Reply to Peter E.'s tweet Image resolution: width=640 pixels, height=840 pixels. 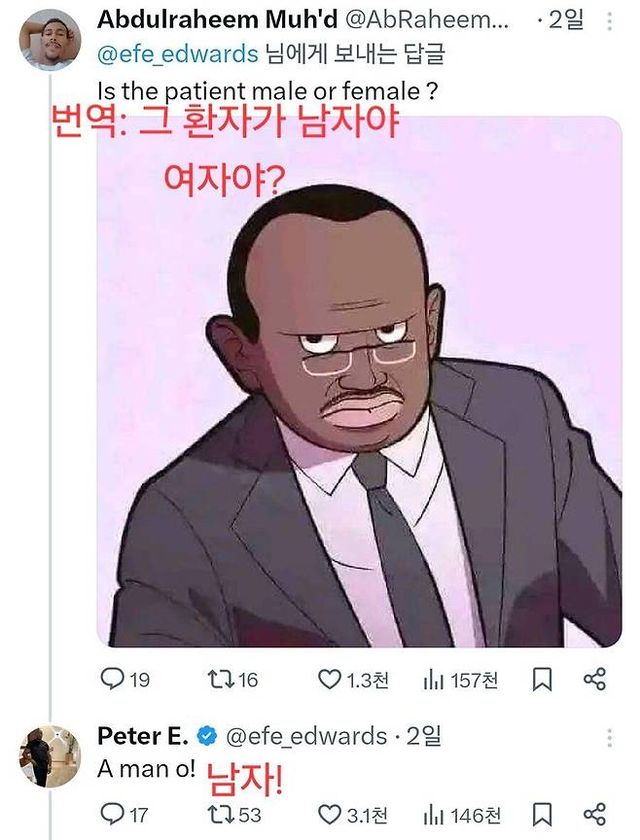click(x=115, y=814)
